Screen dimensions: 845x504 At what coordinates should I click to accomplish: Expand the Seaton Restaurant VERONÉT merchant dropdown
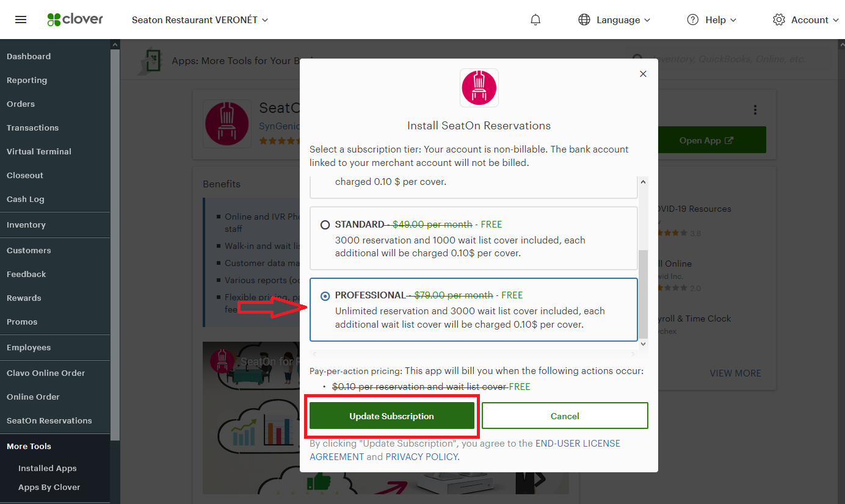point(200,20)
